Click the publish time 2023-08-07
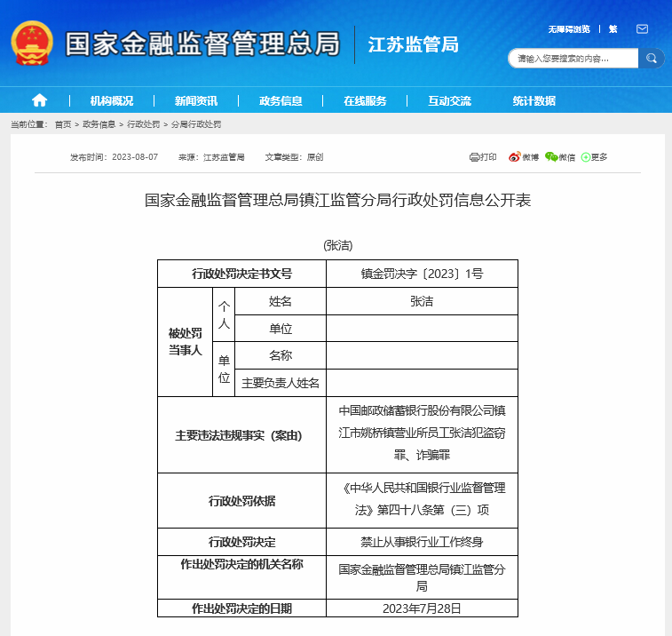The width and height of the screenshot is (672, 636). click(135, 157)
